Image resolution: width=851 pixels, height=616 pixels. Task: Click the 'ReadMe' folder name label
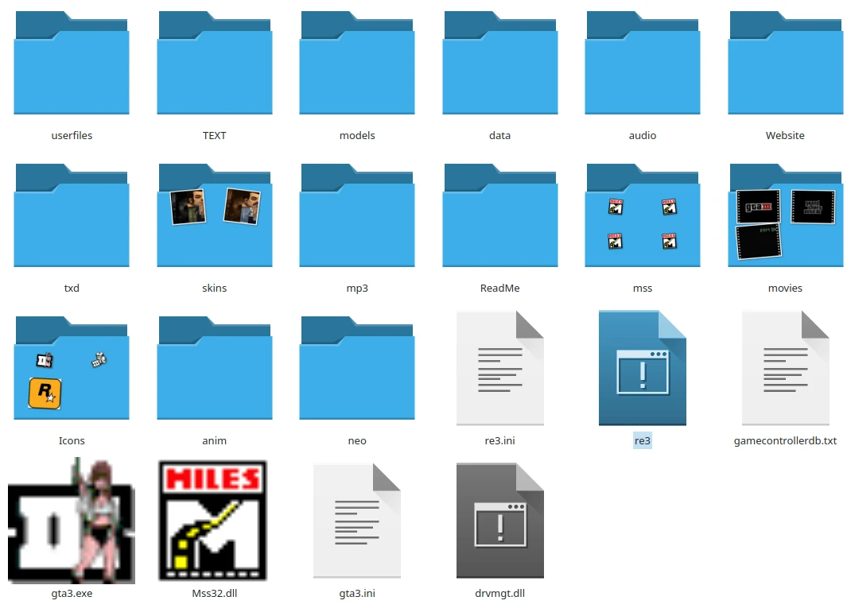499,288
